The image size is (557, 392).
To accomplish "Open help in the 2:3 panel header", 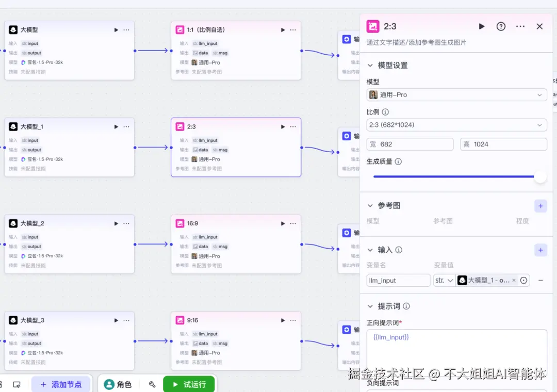I will tap(501, 26).
